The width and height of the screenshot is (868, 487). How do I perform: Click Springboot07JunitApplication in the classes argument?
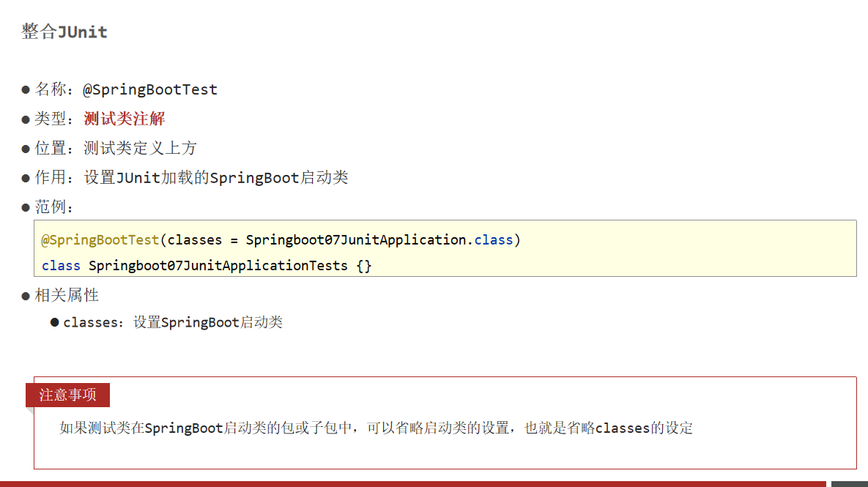[356, 239]
